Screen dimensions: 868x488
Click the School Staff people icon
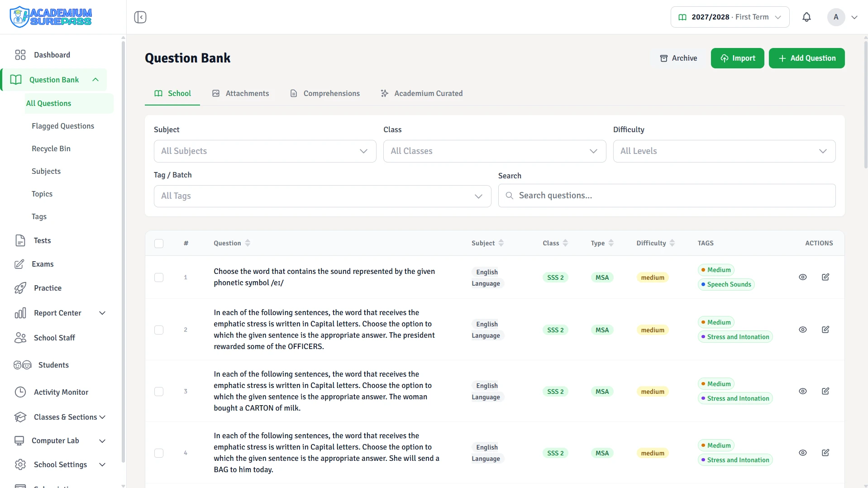[x=20, y=338]
